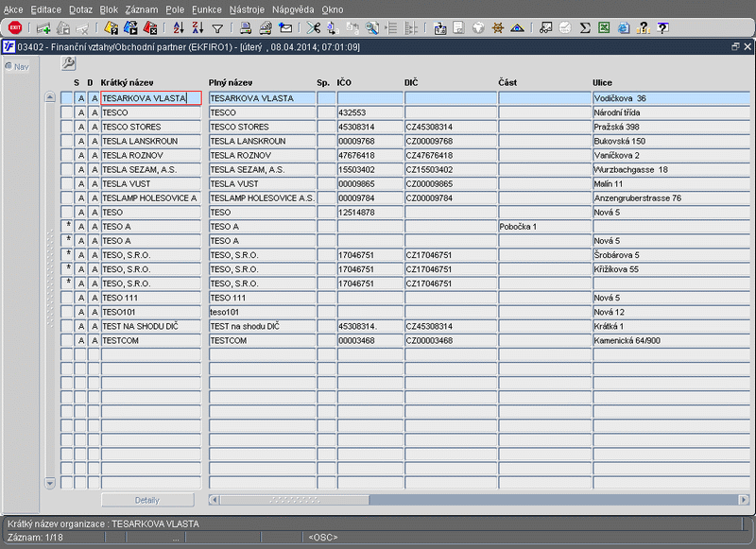Open the Dotaz menu
Image resolution: width=756 pixels, height=549 pixels.
(80, 9)
